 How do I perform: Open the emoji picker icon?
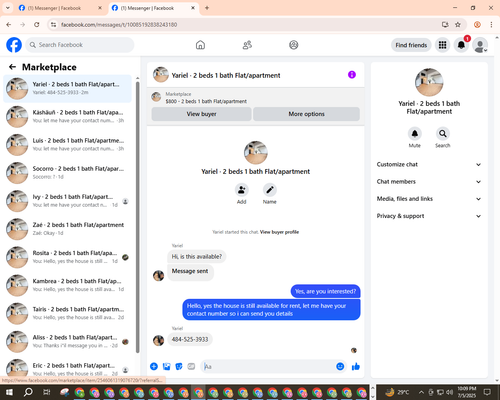(x=340, y=367)
